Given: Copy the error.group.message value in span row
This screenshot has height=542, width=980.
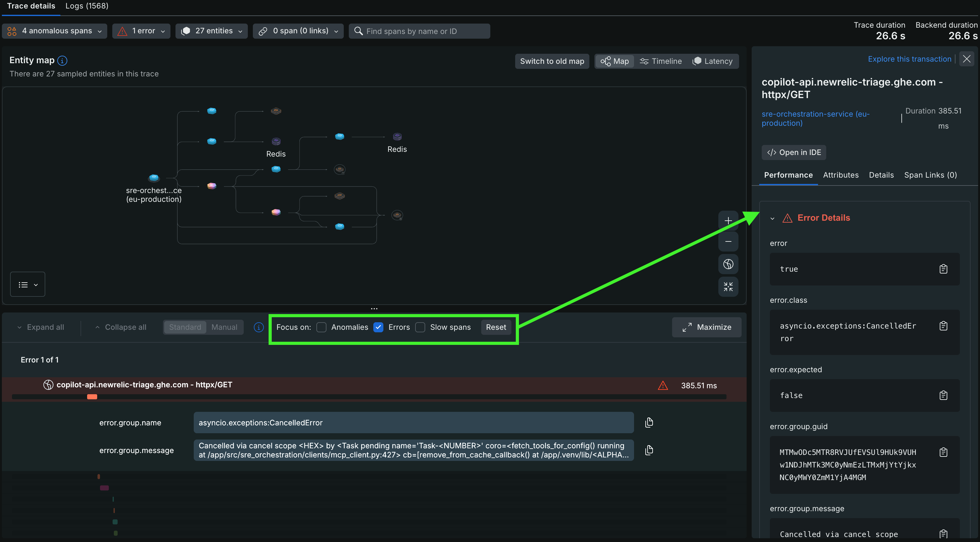Looking at the screenshot, I should pos(649,450).
